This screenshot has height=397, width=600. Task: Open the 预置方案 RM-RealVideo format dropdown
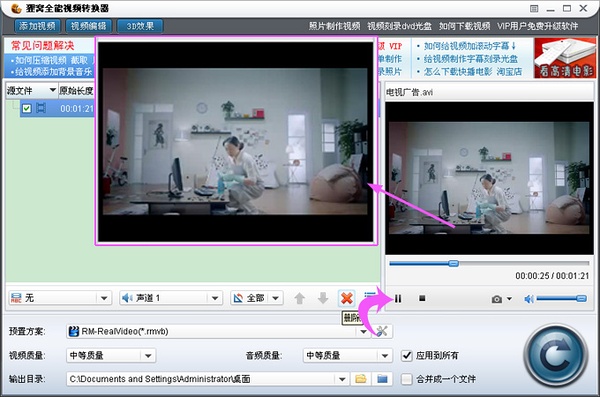(218, 331)
